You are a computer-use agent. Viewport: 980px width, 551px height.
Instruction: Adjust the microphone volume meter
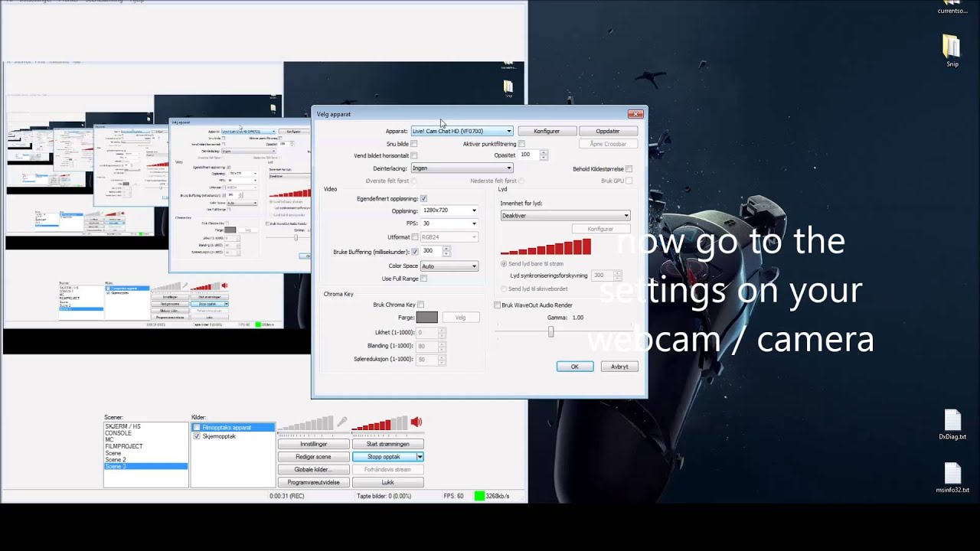click(x=305, y=423)
